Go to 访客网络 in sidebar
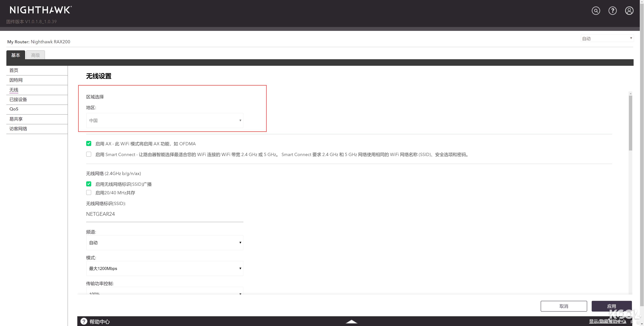 [x=18, y=129]
